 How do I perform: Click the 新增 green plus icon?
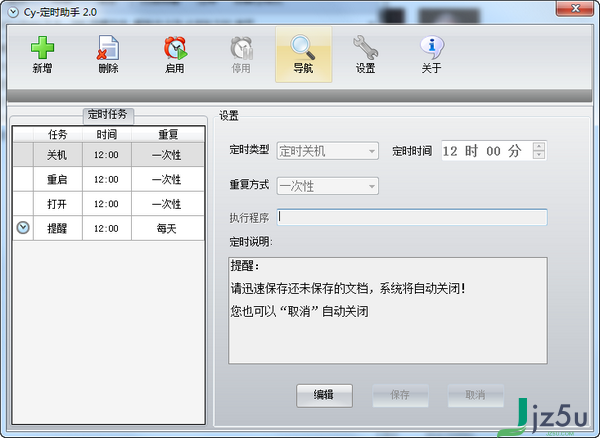pyautogui.click(x=42, y=48)
